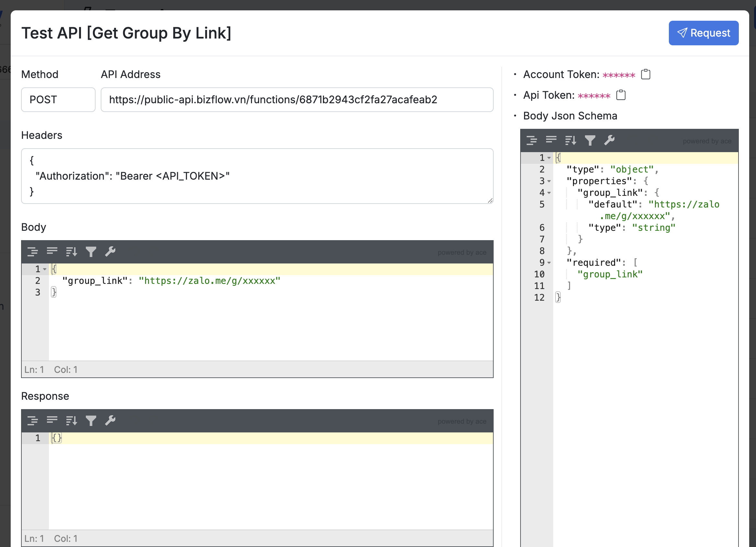Click the Request button
The width and height of the screenshot is (756, 547).
point(703,33)
